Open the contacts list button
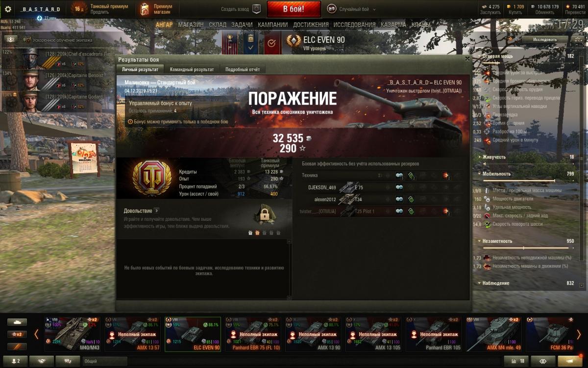This screenshot has height=368, width=588. tap(16, 361)
